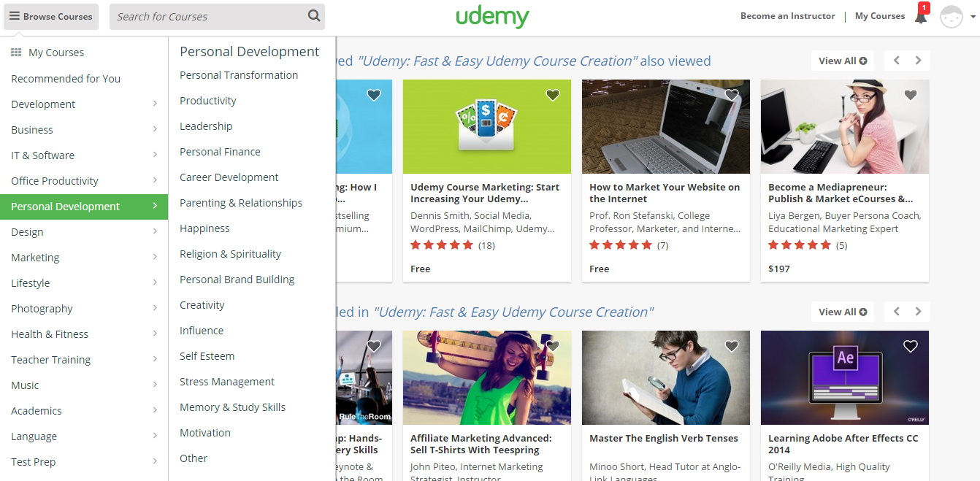Expand the Office Productivity category
Screen dimensions: 980x481
(x=84, y=181)
